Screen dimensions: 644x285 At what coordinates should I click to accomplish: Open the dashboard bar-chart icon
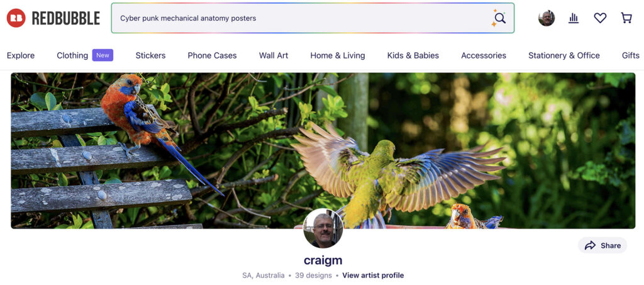(x=574, y=18)
